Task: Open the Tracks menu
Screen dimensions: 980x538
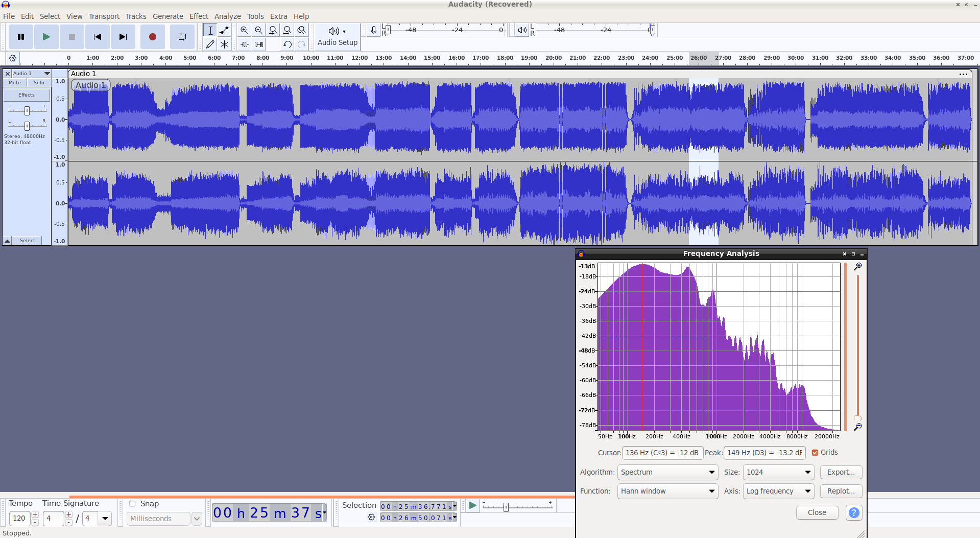Action: pyautogui.click(x=136, y=16)
